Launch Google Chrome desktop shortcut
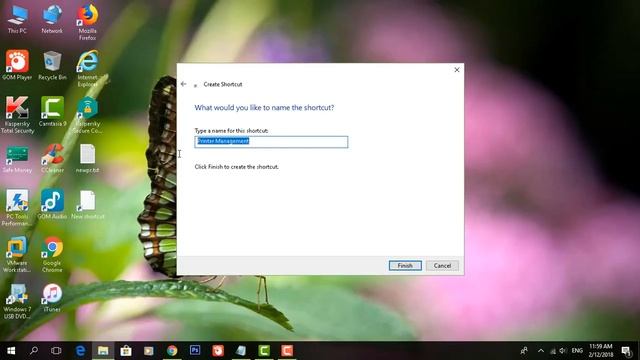640x360 pixels. 52,255
